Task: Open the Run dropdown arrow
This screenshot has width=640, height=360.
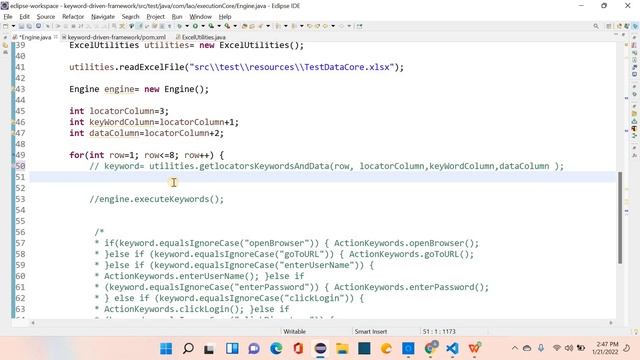Action: pyautogui.click(x=203, y=26)
